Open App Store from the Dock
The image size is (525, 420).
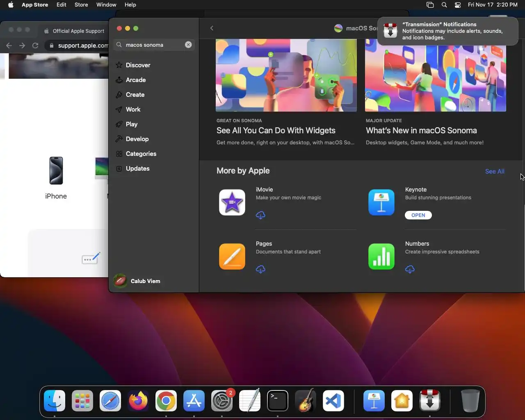coord(194,401)
